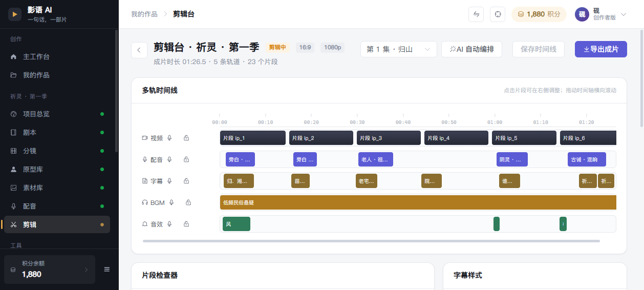Image resolution: width=644 pixels, height=290 pixels.
Task: Open 主工作台 home in sidebar
Action: point(57,56)
